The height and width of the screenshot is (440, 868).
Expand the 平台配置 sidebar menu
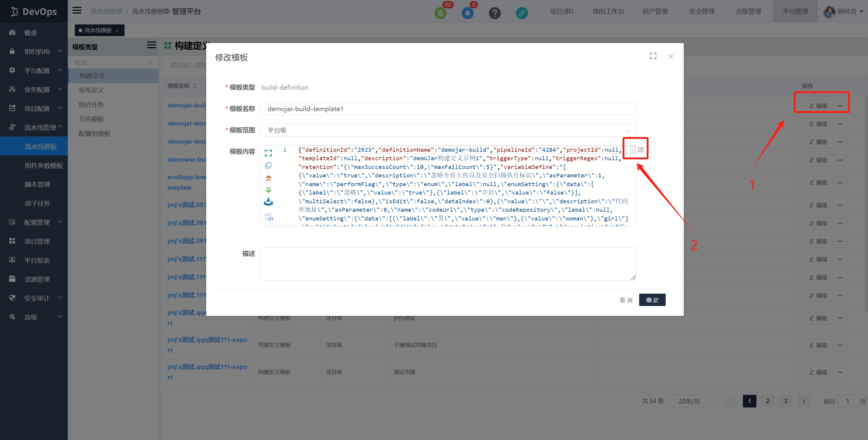36,70
